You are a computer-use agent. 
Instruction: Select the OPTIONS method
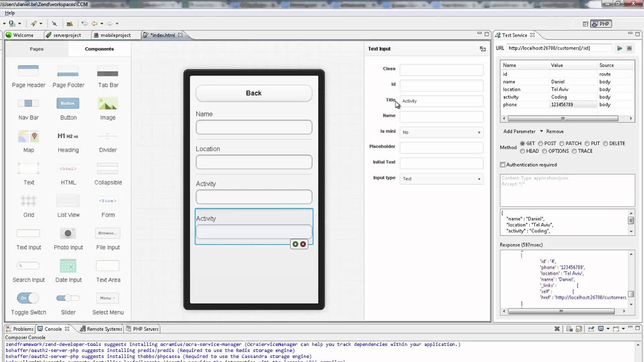coord(555,151)
